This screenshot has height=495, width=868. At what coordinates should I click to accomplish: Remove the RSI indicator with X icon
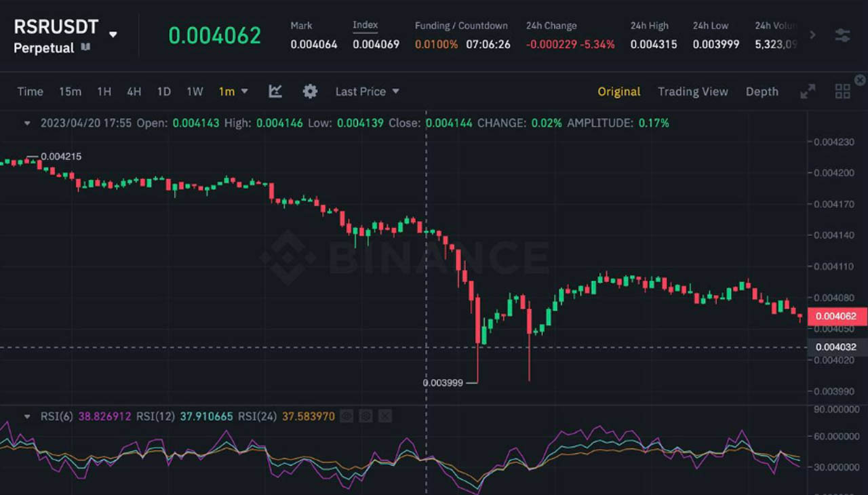pos(385,416)
